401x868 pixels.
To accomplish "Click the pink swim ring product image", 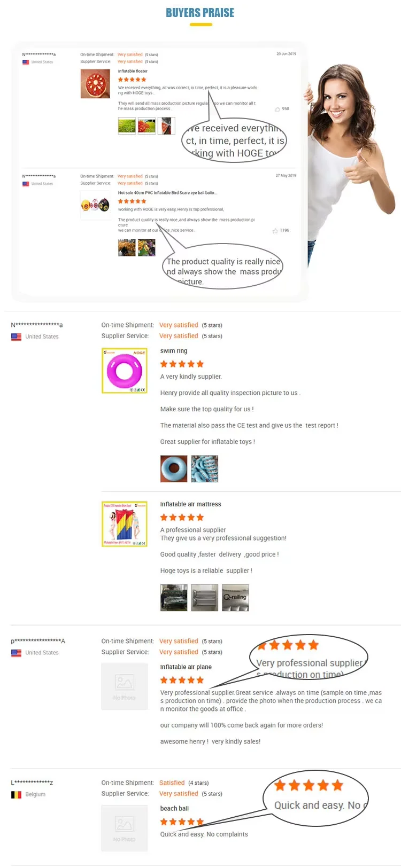I will point(125,371).
